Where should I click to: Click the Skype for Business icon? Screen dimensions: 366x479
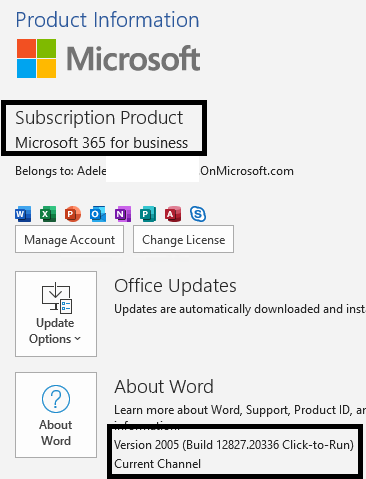coord(198,214)
